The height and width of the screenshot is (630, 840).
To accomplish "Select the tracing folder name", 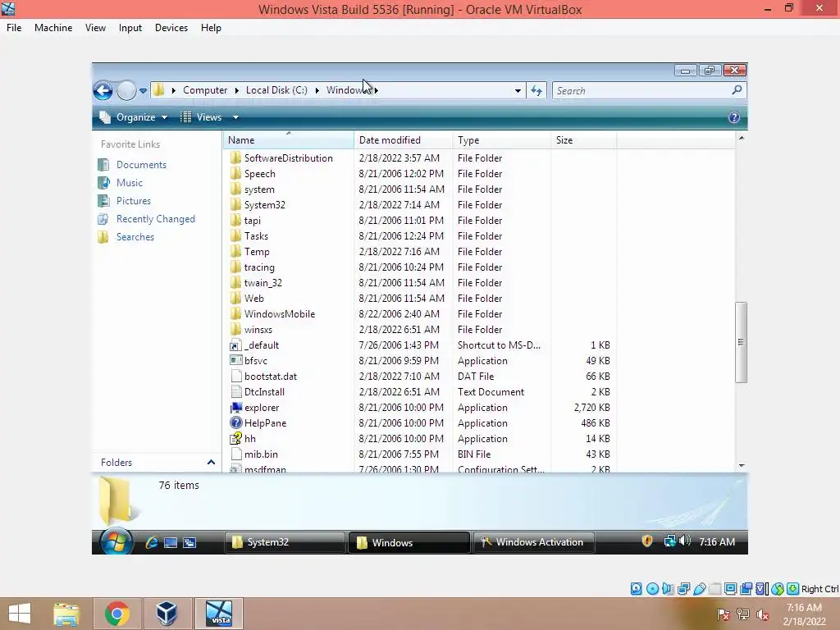I will click(259, 267).
